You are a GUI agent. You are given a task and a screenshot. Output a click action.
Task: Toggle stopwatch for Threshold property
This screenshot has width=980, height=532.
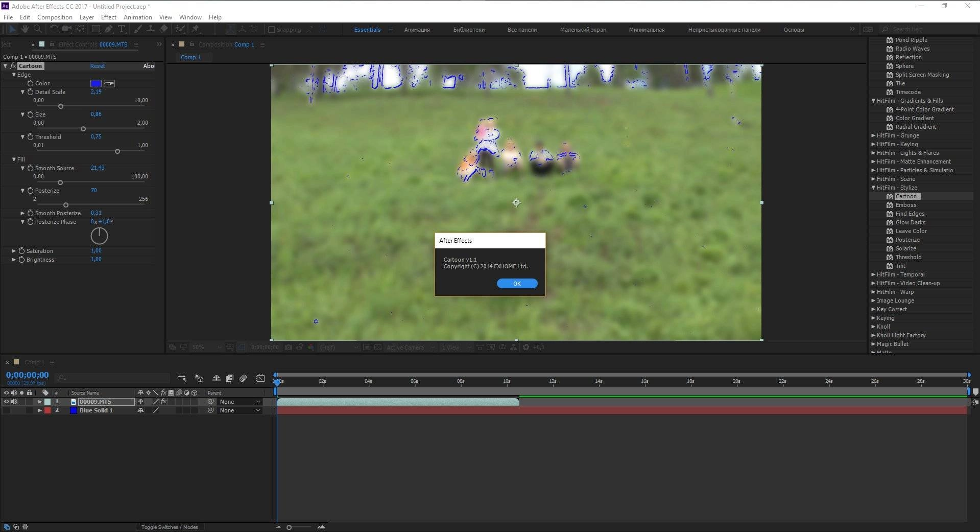coord(30,137)
